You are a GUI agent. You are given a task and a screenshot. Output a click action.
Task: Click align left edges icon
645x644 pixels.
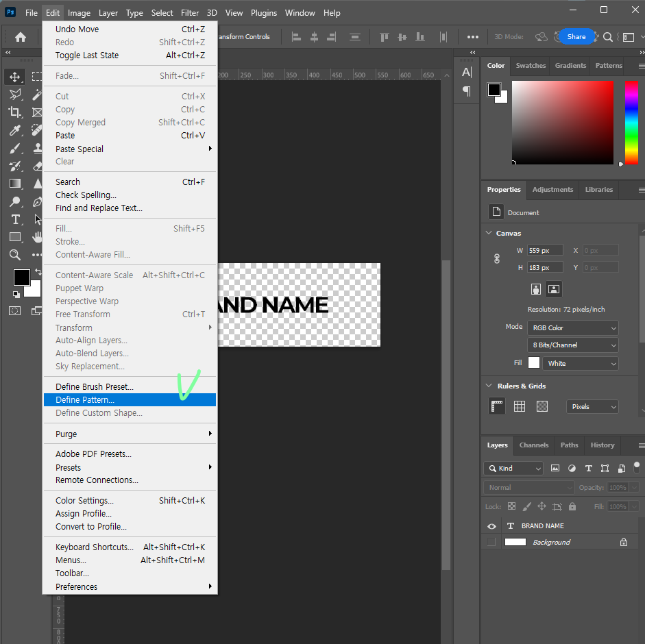pyautogui.click(x=296, y=37)
